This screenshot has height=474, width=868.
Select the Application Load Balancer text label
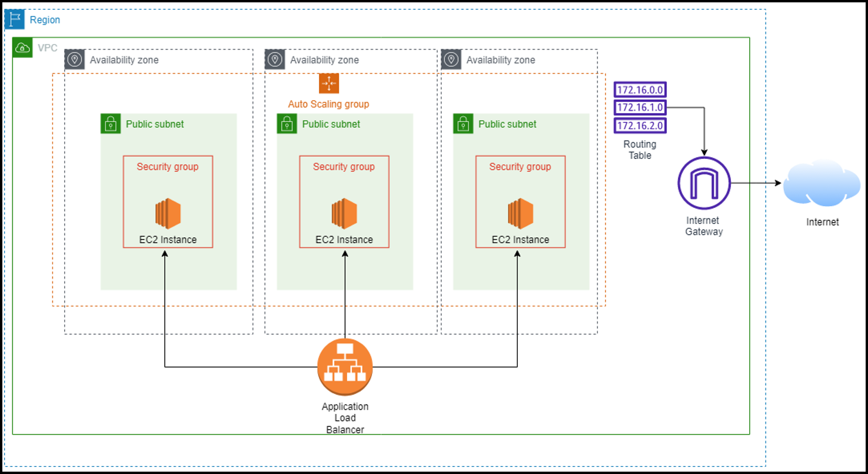click(345, 417)
